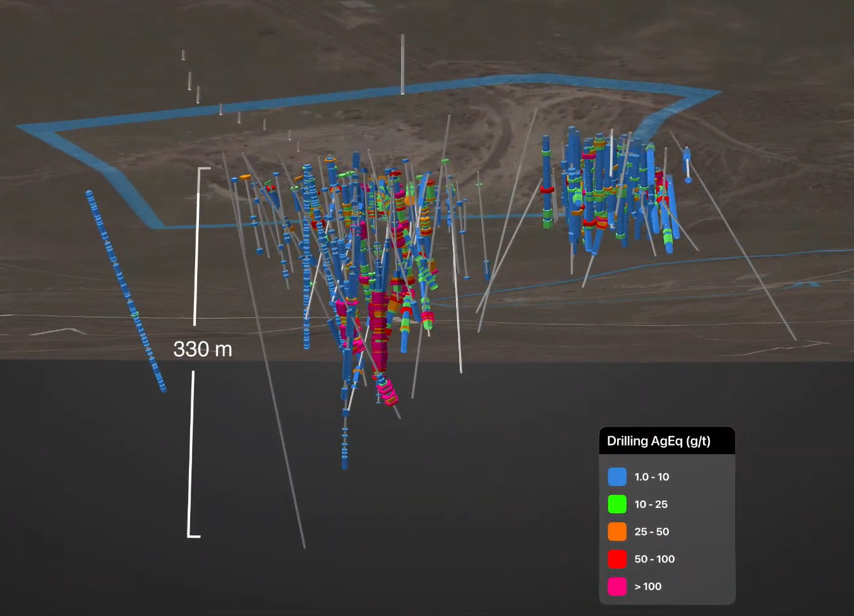
Task: Click the small isolated blue drill hole at far right
Action: (687, 164)
